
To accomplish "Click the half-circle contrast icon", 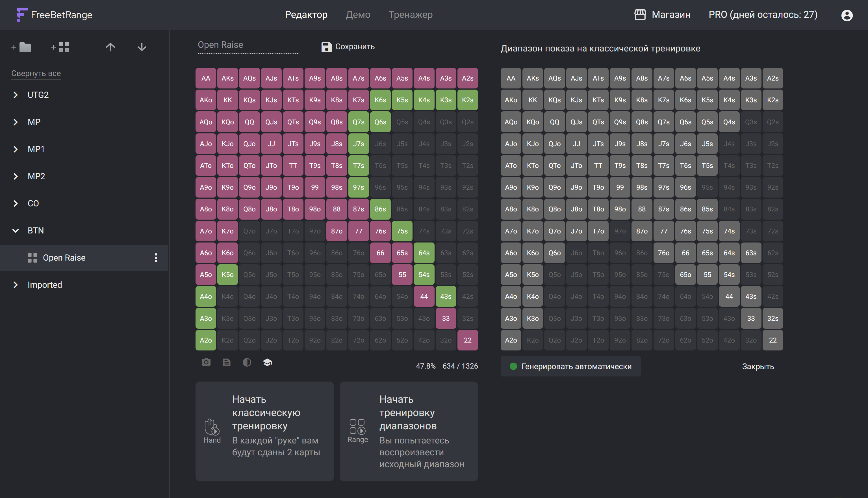I will [x=247, y=362].
